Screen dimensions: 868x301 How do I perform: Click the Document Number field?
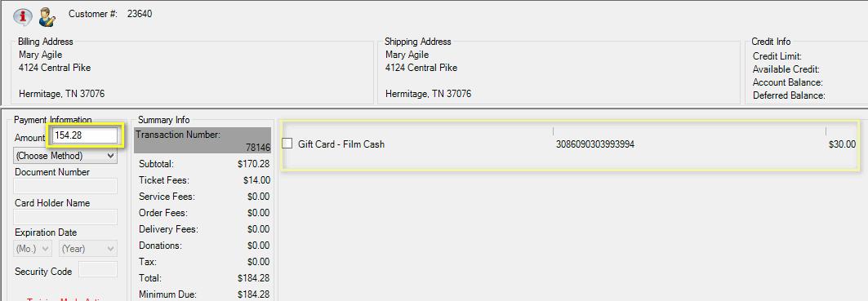click(x=66, y=186)
